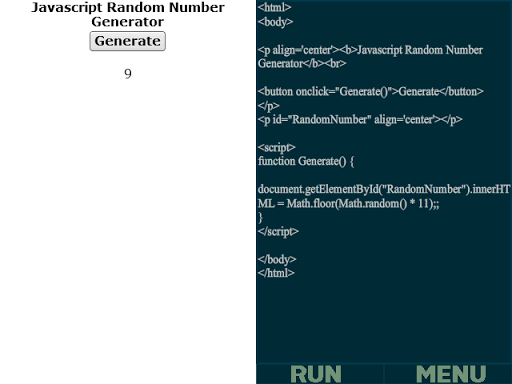Click the Math.floor(Math.random() * 11) line
The image size is (512, 384).
[348, 203]
